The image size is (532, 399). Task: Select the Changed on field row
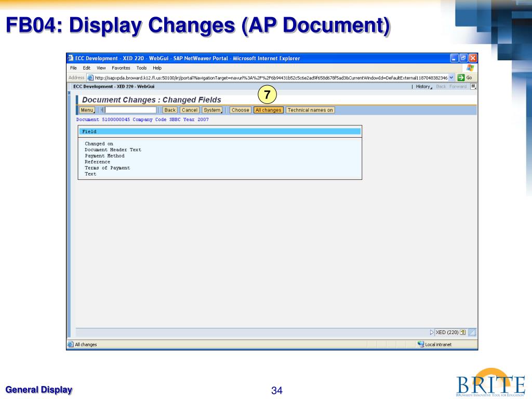99,144
